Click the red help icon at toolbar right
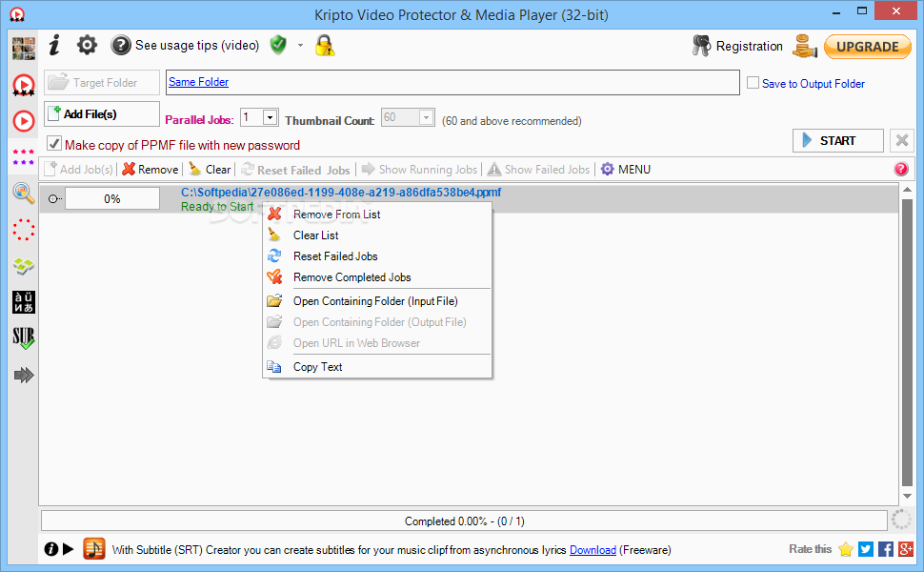Image resolution: width=924 pixels, height=572 pixels. pyautogui.click(x=901, y=170)
